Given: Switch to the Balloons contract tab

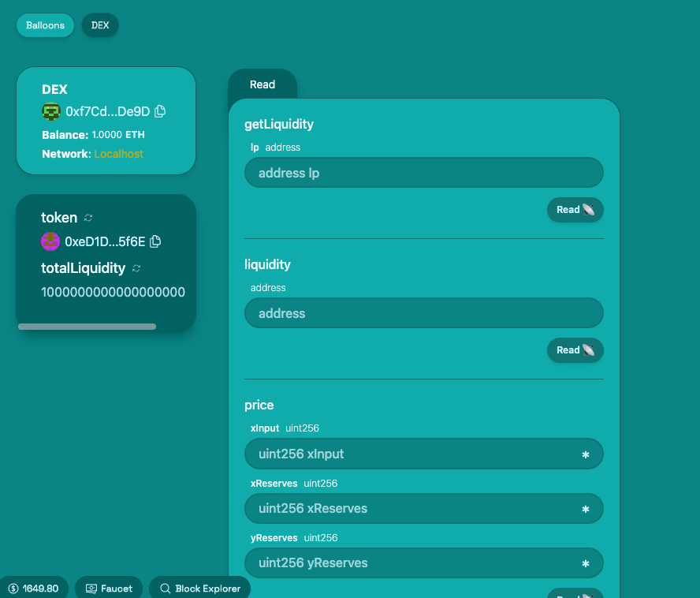Looking at the screenshot, I should click(45, 25).
